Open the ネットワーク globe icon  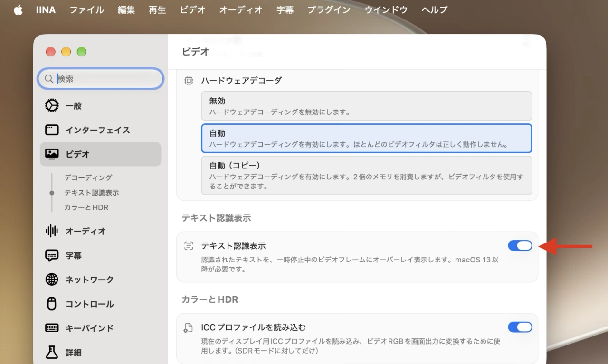click(x=52, y=280)
